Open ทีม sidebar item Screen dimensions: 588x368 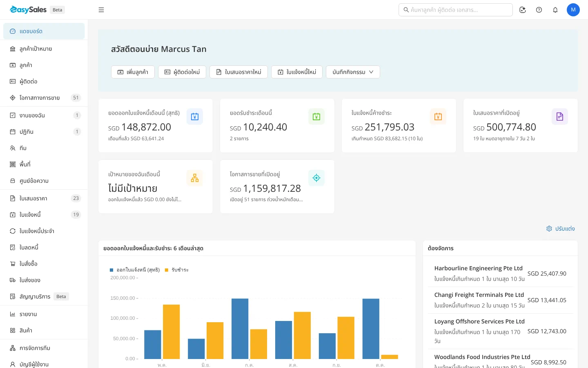[x=44, y=148]
